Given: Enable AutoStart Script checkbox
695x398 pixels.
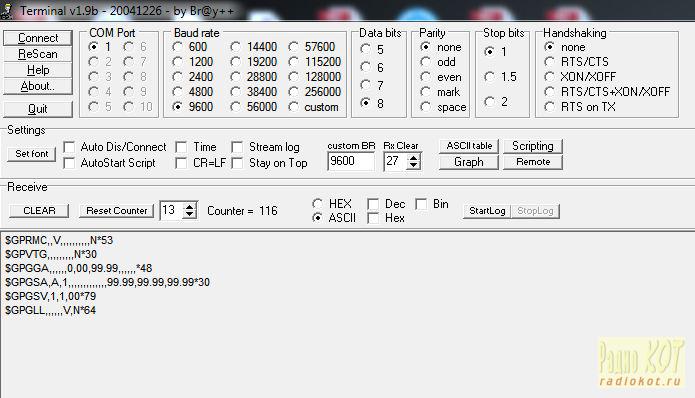Looking at the screenshot, I should click(x=69, y=163).
